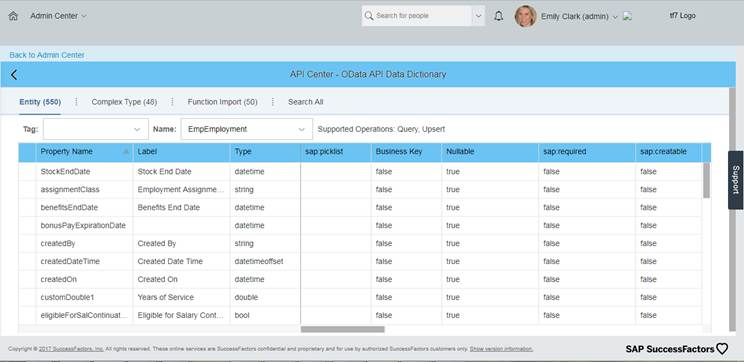Click the vertical scrollbar thumb of the table
The width and height of the screenshot is (744, 364).
(x=707, y=180)
